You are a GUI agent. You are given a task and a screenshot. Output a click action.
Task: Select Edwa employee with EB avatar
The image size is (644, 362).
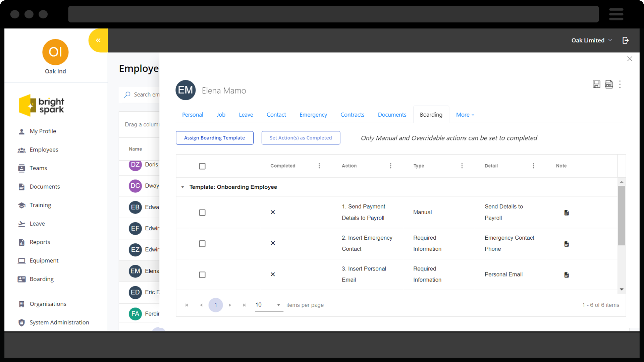point(139,207)
